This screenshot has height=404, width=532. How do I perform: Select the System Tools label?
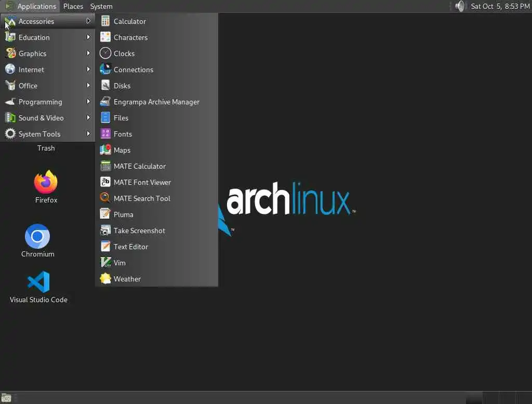tap(39, 134)
